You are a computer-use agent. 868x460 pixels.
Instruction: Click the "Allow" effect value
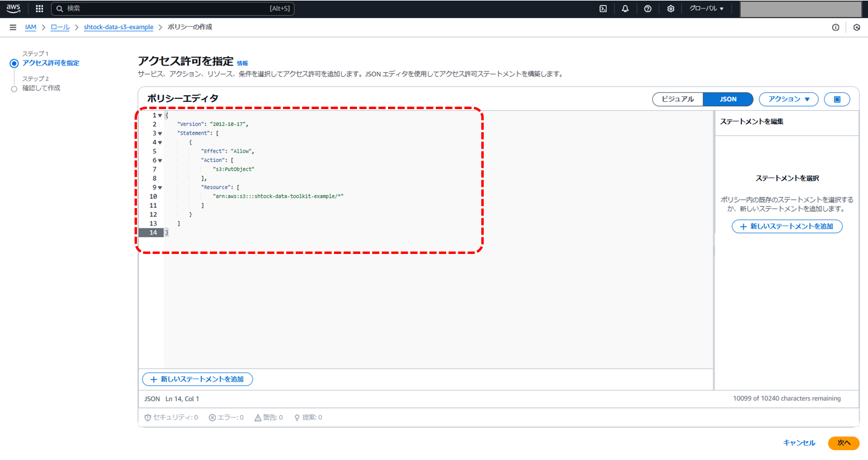[x=241, y=152]
